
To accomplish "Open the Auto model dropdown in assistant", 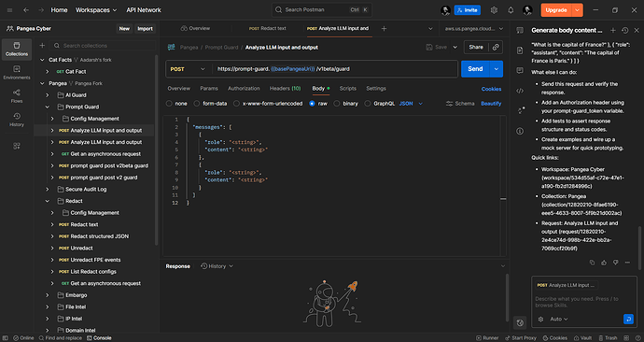I will [558, 319].
